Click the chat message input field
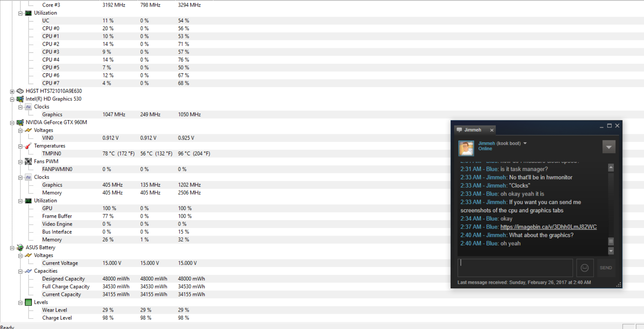The width and height of the screenshot is (644, 329). point(515,268)
